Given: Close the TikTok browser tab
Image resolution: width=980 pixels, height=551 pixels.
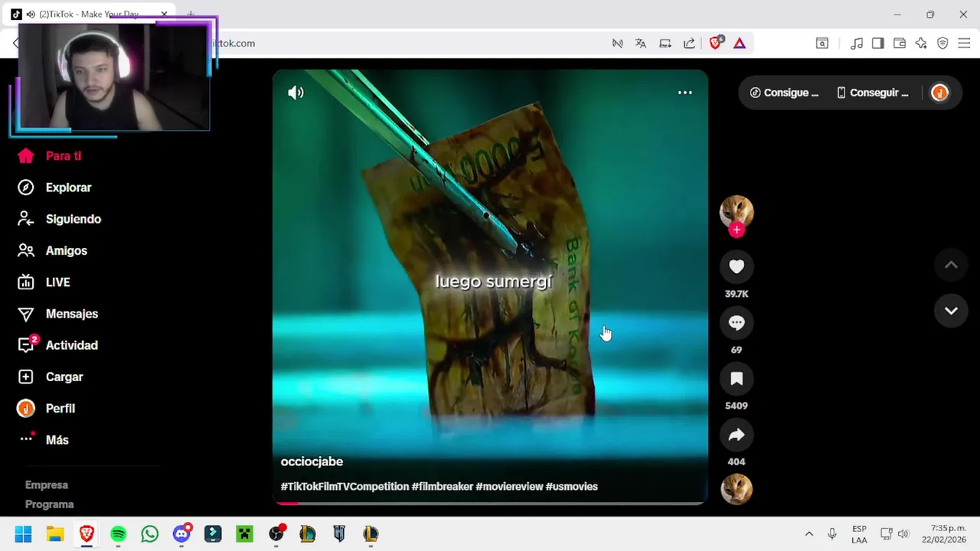Looking at the screenshot, I should tap(164, 15).
